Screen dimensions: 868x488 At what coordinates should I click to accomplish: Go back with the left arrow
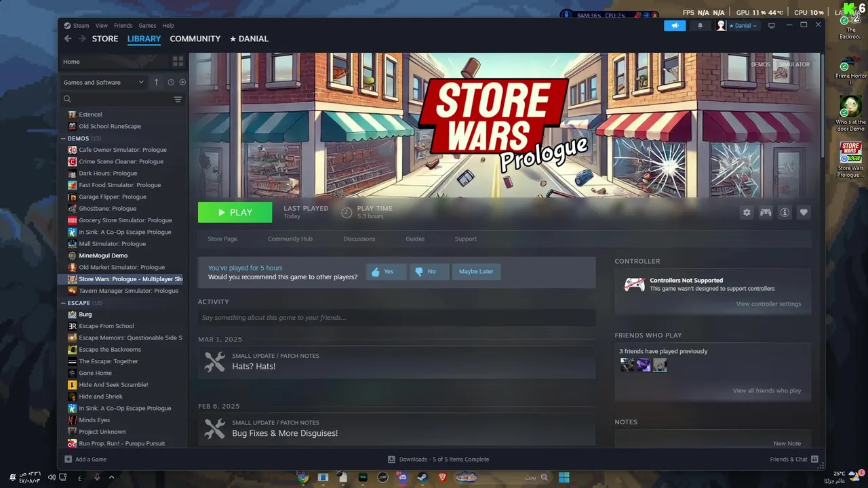[68, 39]
